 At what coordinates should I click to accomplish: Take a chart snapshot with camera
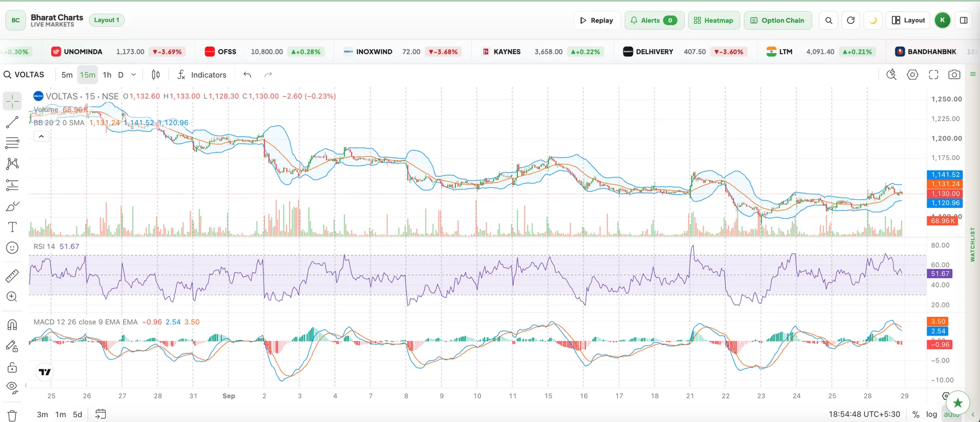coord(954,75)
